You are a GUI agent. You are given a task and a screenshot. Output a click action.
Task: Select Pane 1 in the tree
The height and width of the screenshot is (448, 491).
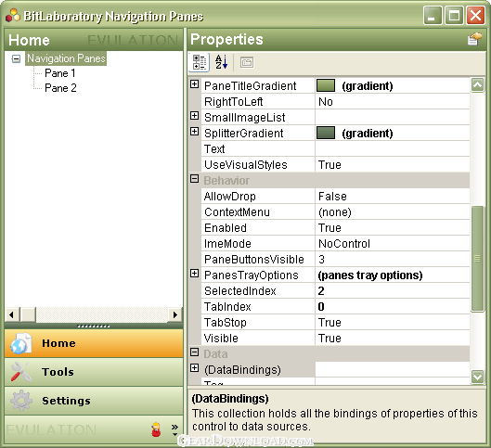click(x=60, y=73)
